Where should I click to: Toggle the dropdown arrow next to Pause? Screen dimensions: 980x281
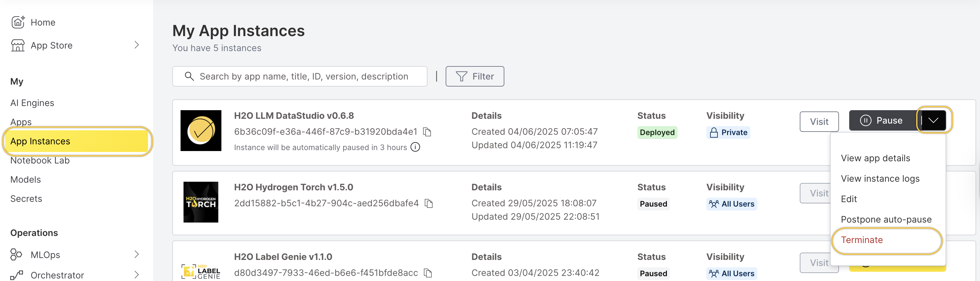(933, 120)
